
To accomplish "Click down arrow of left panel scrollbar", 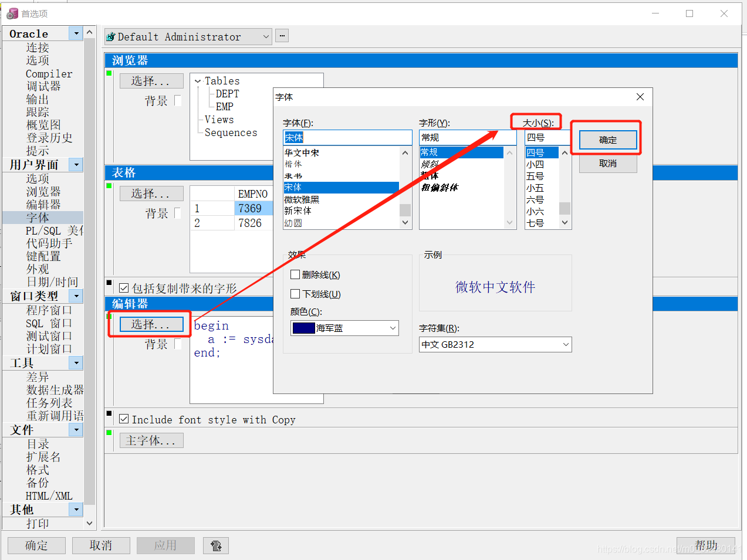I will tap(89, 523).
